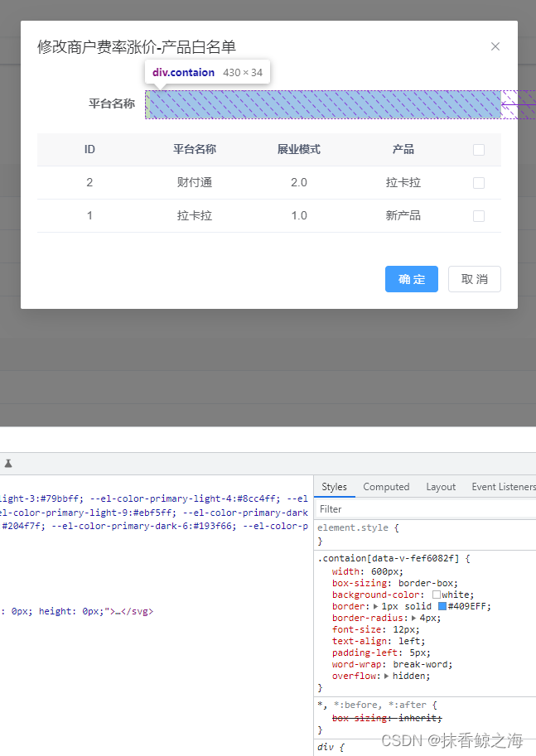
Task: Open the white background-color swatch
Action: click(436, 595)
